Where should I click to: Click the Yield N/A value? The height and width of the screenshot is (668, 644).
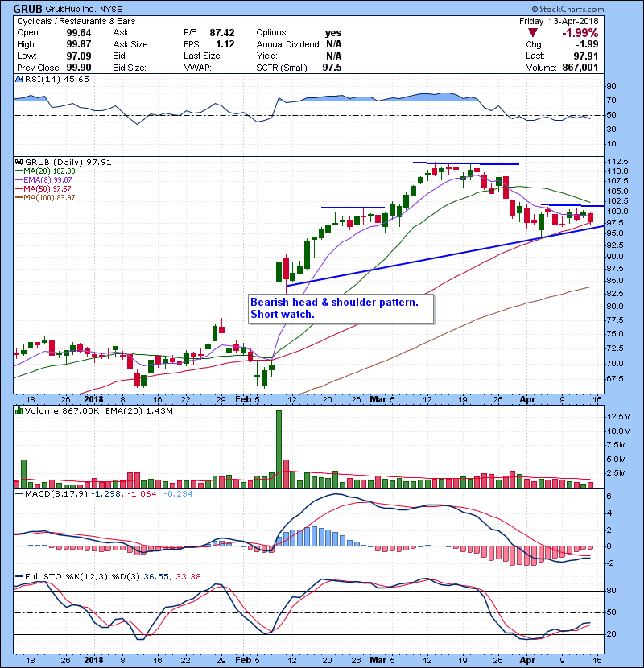click(x=334, y=56)
